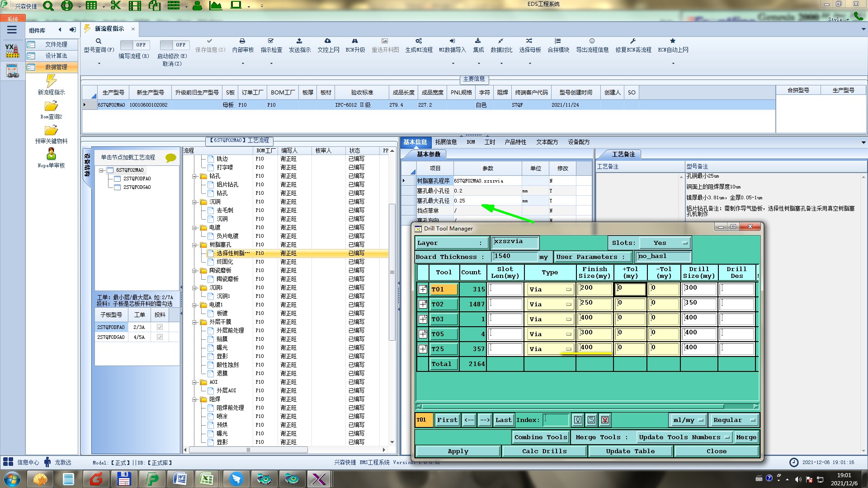
Task: Toggle 投料 checkbox for 2STQF0DFA0
Action: [x=160, y=327]
